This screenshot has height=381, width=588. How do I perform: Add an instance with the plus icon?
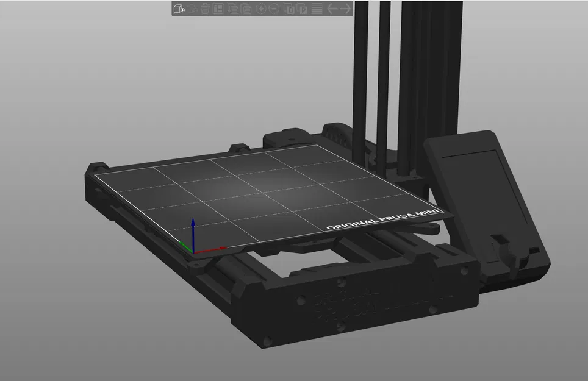pos(261,9)
